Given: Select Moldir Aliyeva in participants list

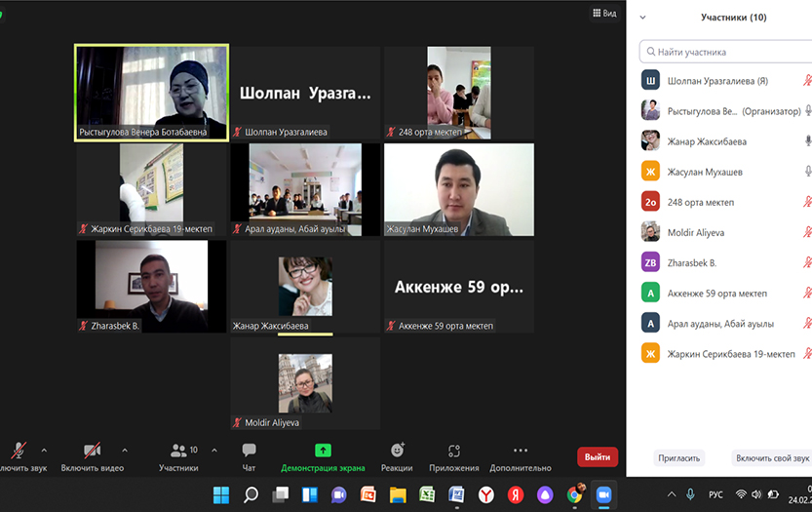Looking at the screenshot, I should (695, 232).
